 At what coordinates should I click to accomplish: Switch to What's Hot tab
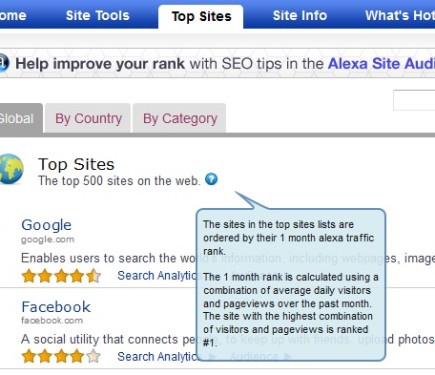coord(400,16)
